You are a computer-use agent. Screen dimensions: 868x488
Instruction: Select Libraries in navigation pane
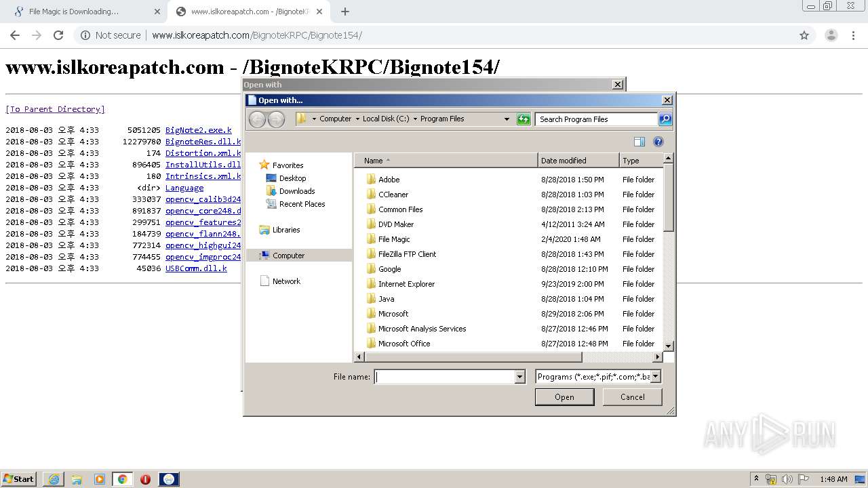[x=285, y=230]
